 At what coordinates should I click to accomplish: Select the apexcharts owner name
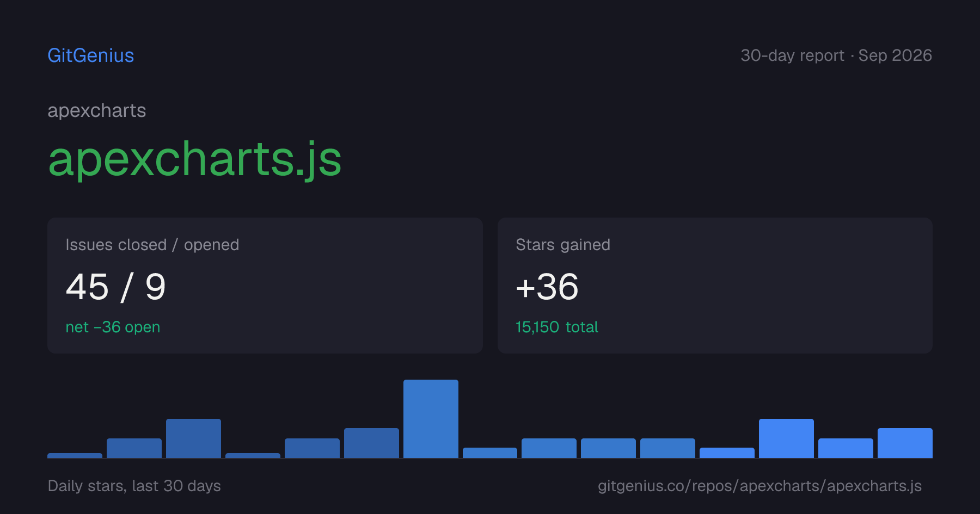click(x=97, y=111)
